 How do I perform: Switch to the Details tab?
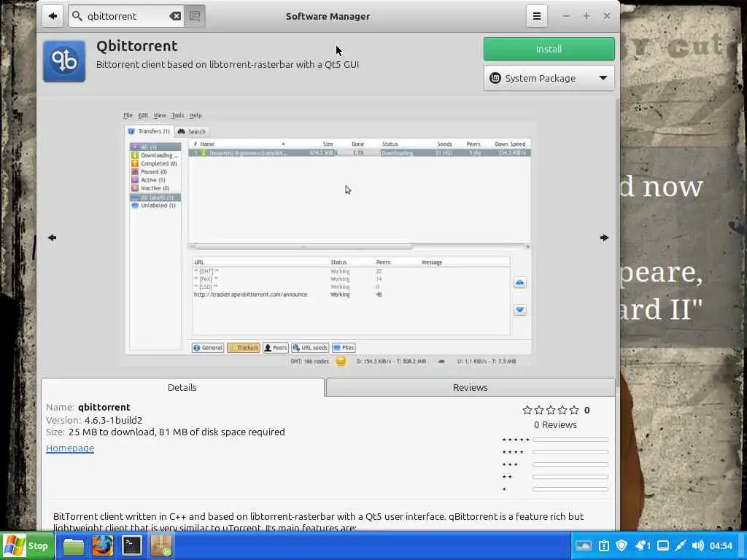pos(182,387)
